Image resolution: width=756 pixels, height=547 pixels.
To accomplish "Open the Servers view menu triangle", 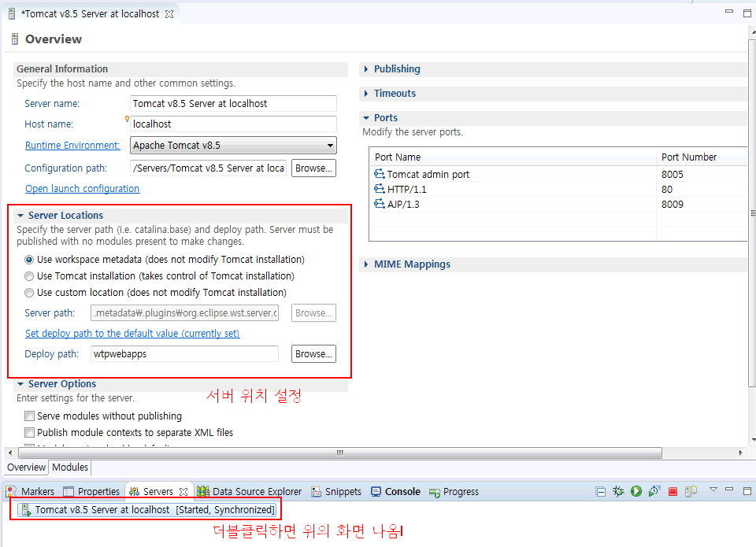I will click(713, 490).
